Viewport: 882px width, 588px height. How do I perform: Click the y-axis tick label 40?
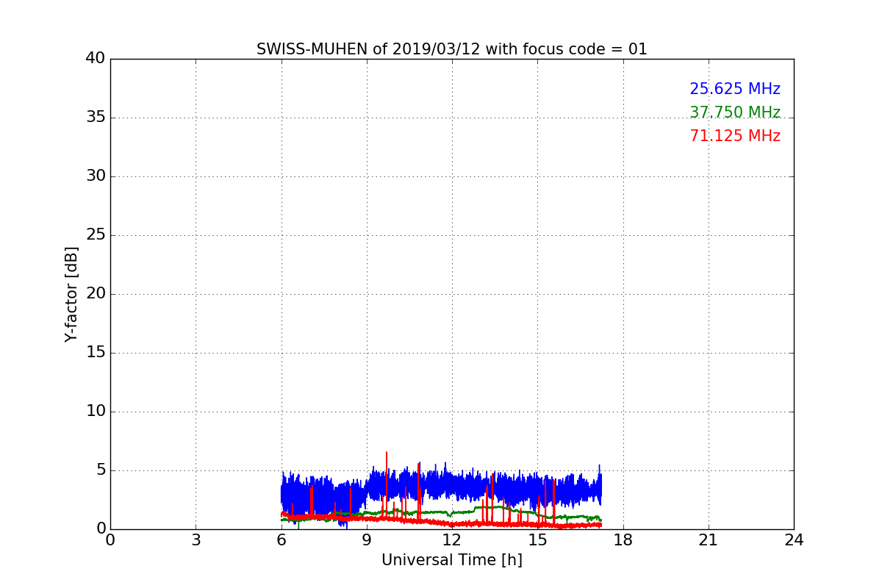coord(96,58)
